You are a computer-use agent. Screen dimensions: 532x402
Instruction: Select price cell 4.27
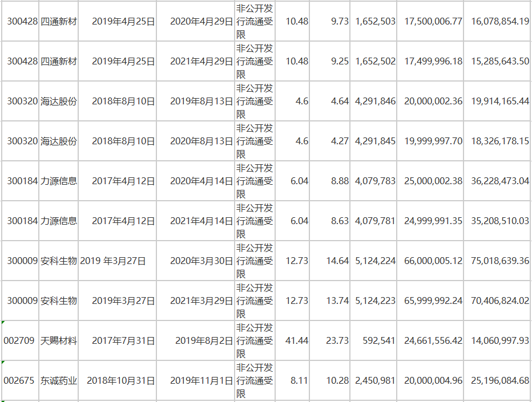(329, 141)
